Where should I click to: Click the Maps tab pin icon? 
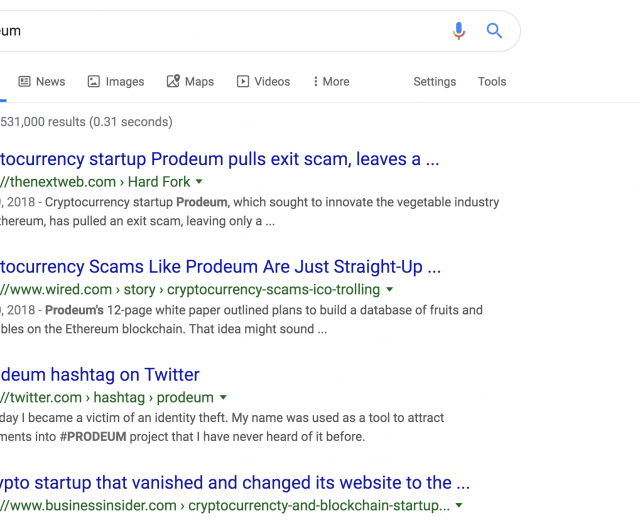[173, 81]
